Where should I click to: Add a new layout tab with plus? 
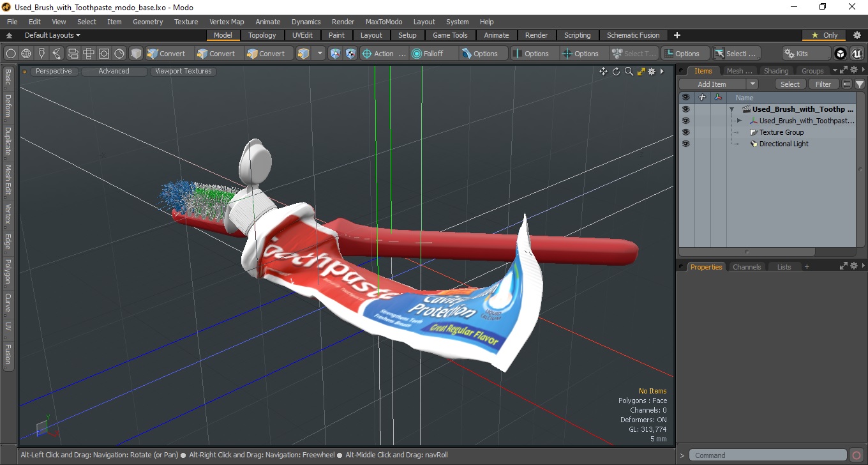(677, 35)
